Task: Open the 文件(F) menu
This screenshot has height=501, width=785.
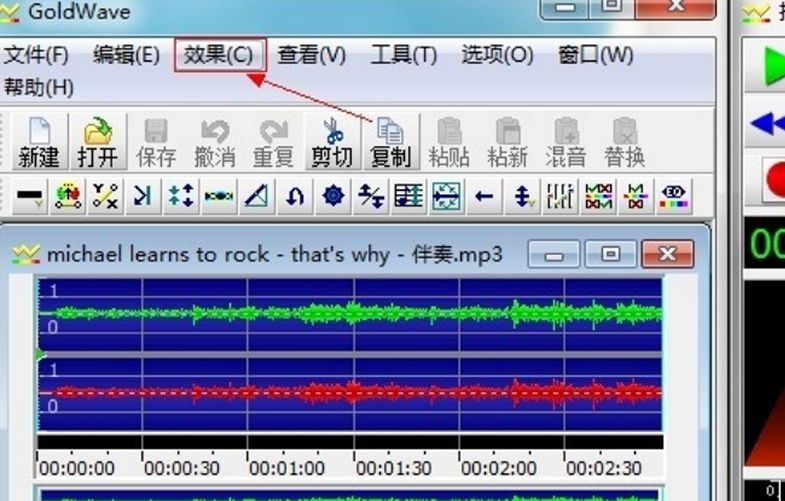Action: coord(36,55)
